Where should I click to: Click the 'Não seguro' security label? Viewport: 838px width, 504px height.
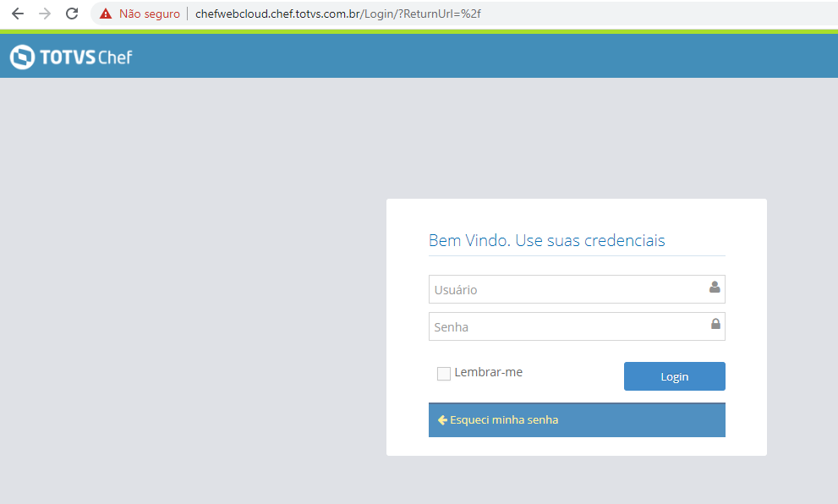coord(149,14)
